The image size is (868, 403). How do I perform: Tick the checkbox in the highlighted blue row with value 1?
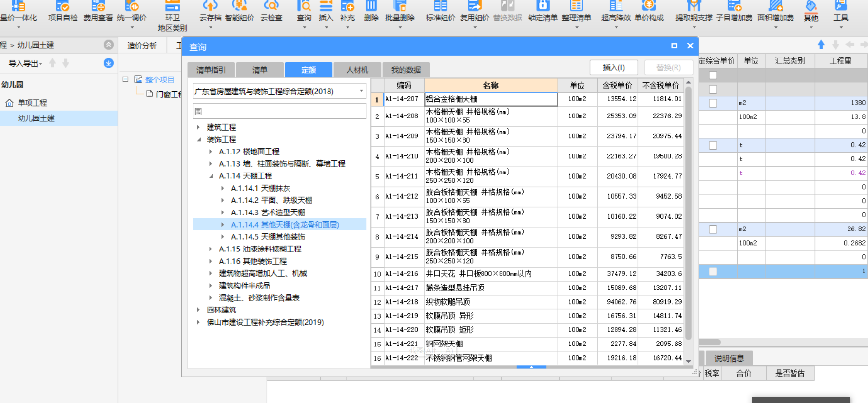click(713, 271)
